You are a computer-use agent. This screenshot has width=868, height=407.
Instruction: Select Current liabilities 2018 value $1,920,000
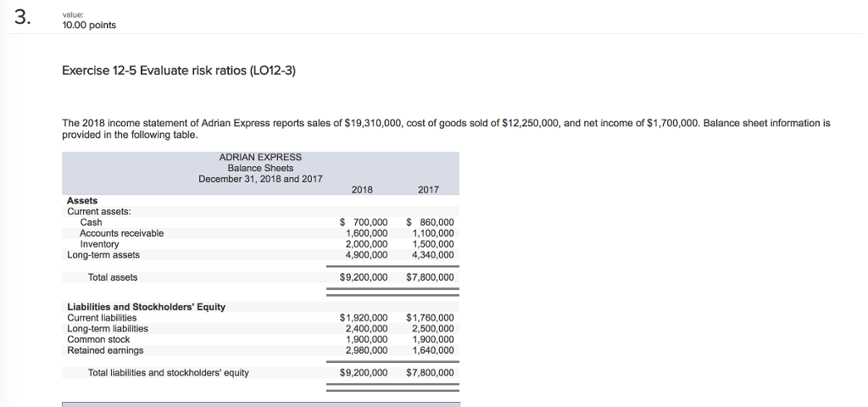[x=363, y=318]
